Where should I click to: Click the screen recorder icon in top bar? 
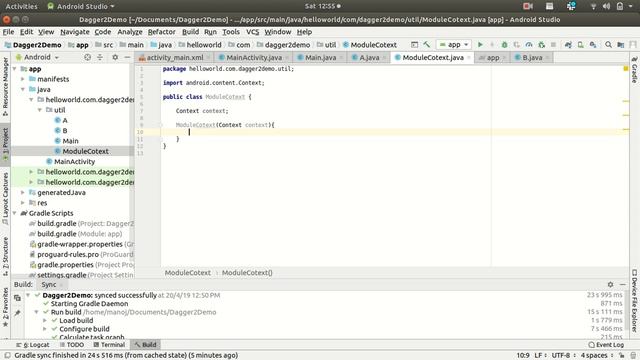(528, 6)
